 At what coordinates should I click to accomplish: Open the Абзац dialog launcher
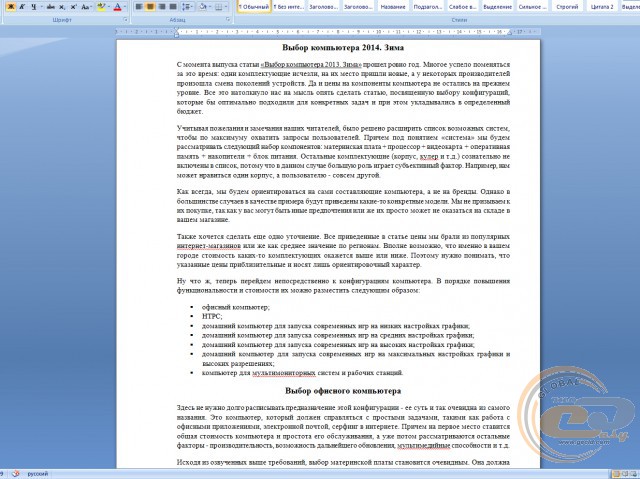(228, 20)
